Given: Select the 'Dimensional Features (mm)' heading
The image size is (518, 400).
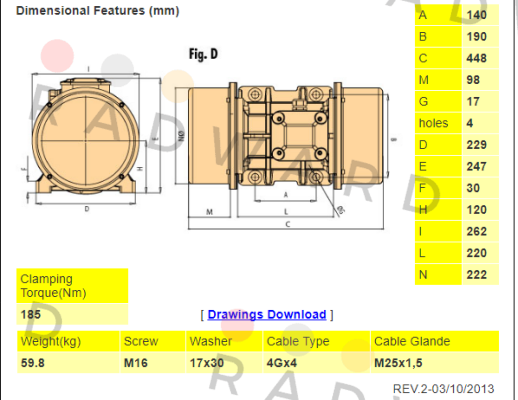Looking at the screenshot, I should pyautogui.click(x=98, y=11).
